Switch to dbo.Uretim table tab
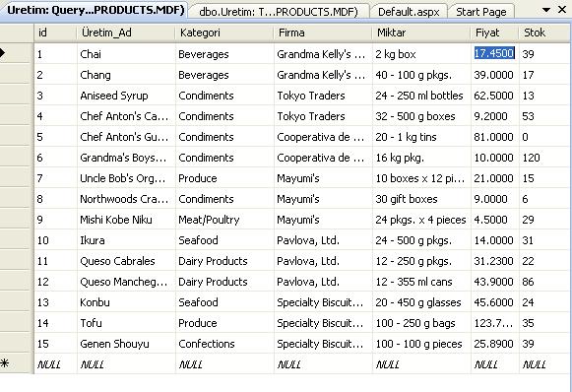Screen dimensions: 572x392 (279, 12)
